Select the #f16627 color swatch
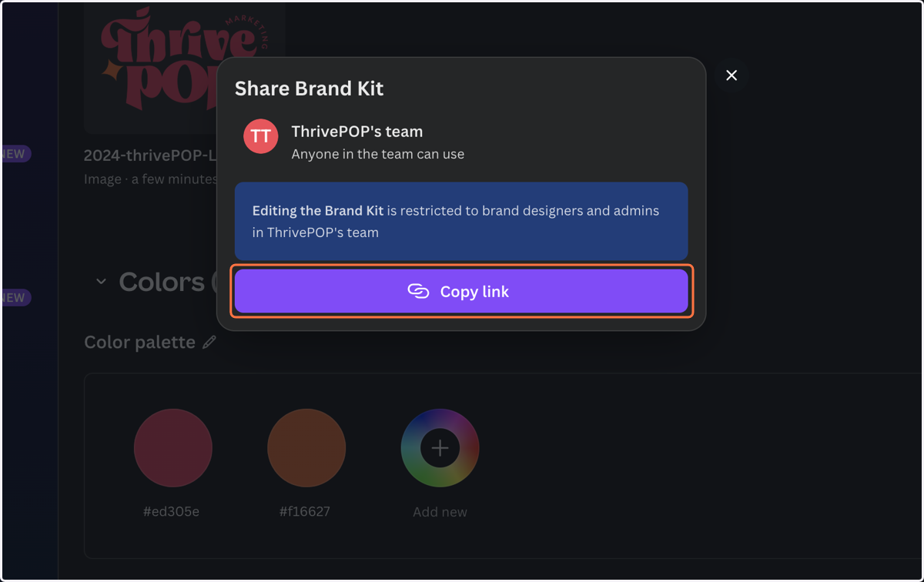The image size is (924, 582). [x=306, y=448]
